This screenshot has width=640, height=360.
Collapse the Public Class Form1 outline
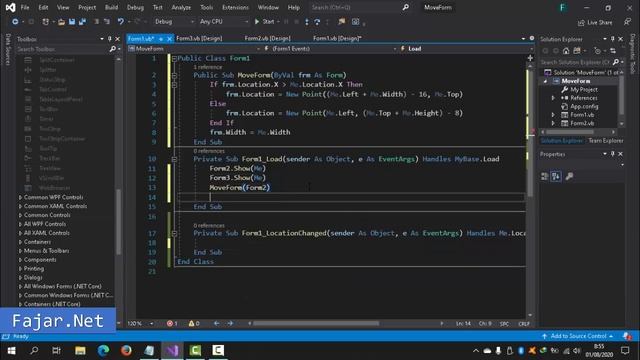(174, 59)
